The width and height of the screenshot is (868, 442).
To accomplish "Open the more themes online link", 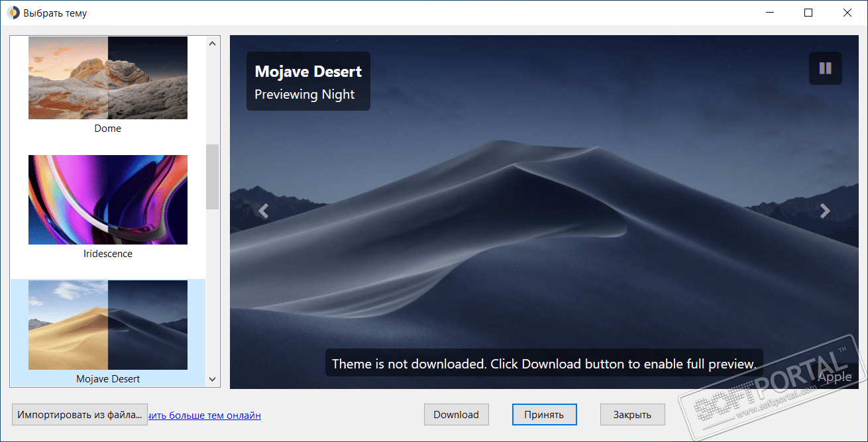I will click(205, 415).
